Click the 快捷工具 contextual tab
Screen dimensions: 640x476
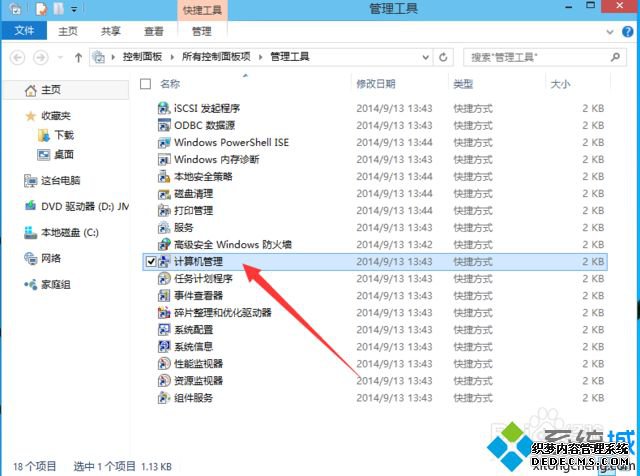tap(202, 10)
